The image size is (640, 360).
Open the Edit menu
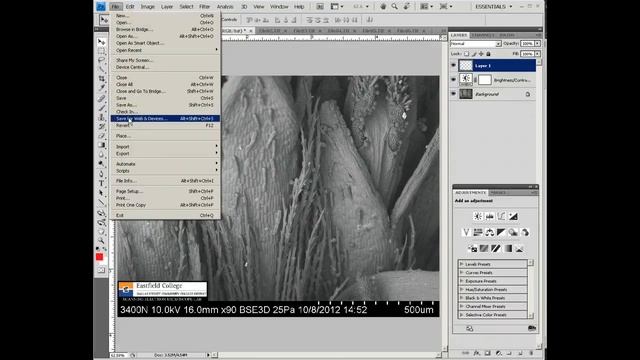point(130,7)
